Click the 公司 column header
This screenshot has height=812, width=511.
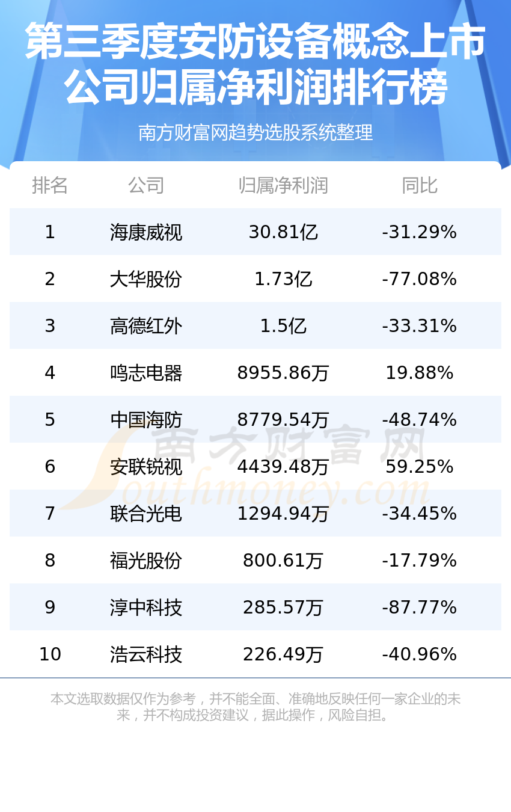tap(146, 185)
